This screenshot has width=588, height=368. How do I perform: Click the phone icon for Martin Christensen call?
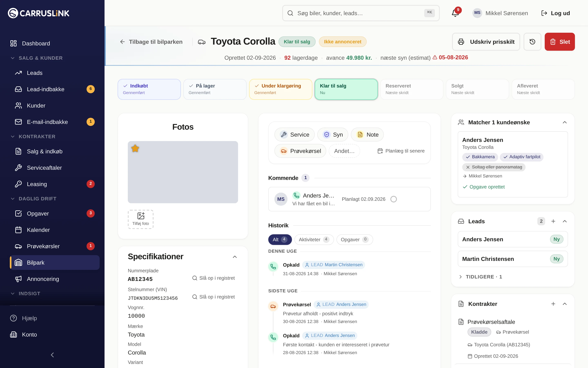[273, 267]
